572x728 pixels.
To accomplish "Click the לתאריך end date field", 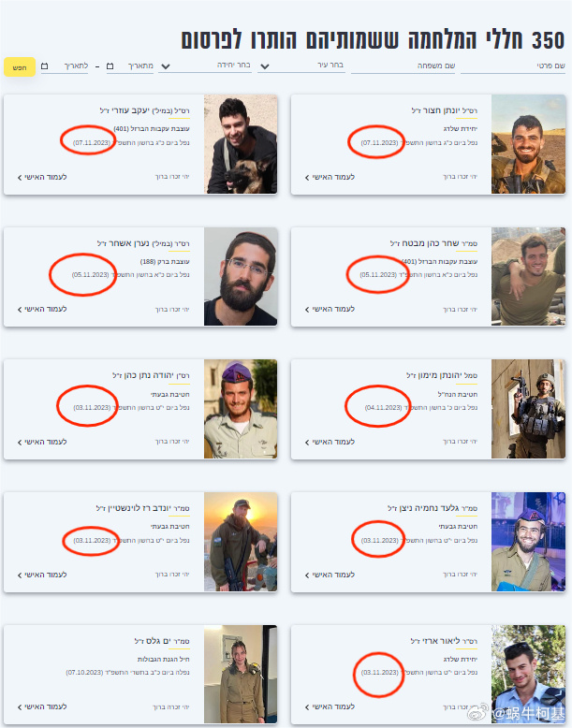I will click(65, 66).
